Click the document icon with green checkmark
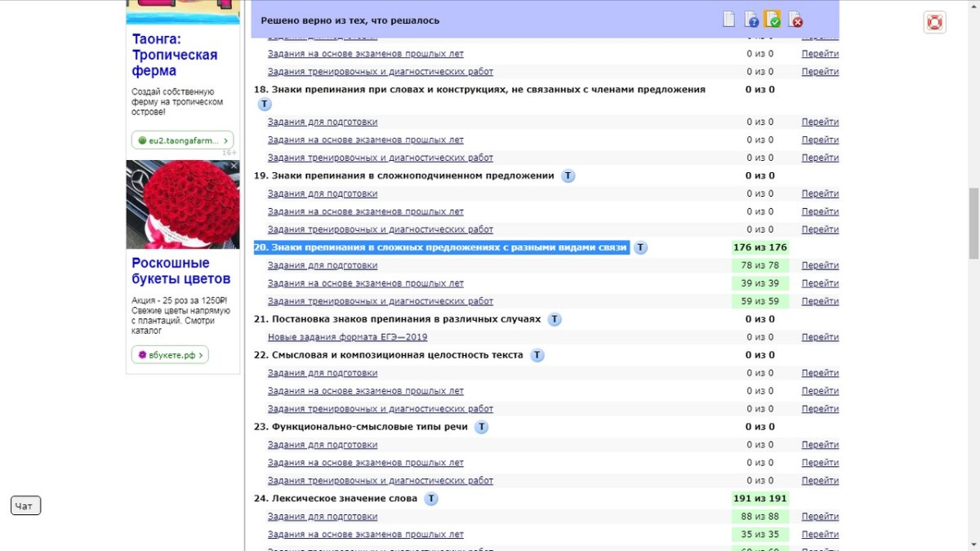The image size is (980, 551). tap(773, 20)
